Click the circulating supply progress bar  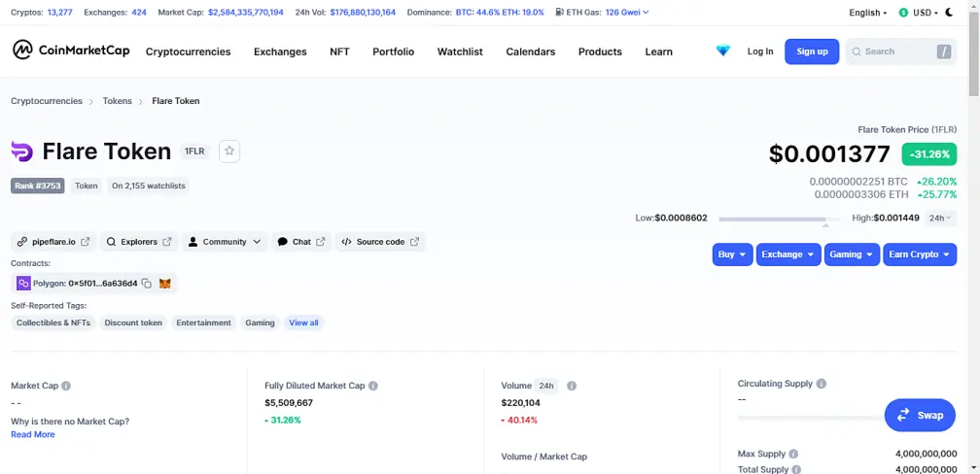pos(810,417)
